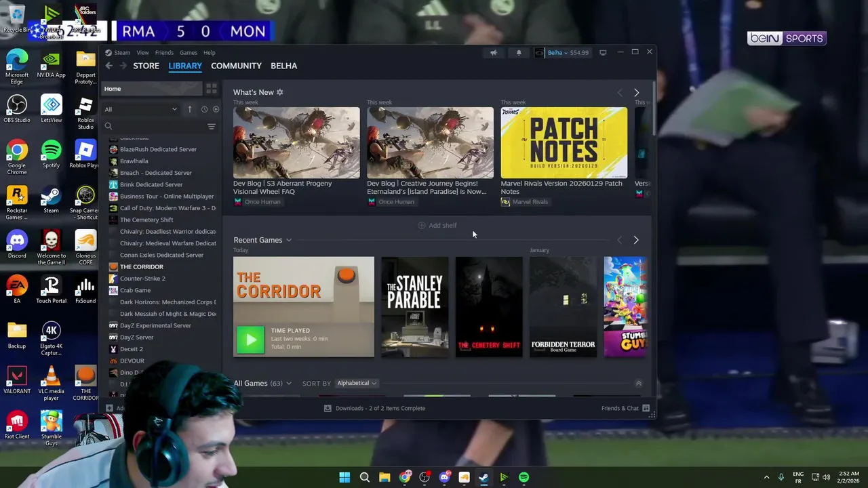Open File Explorer from taskbar
This screenshot has height=488, width=868.
(x=384, y=477)
